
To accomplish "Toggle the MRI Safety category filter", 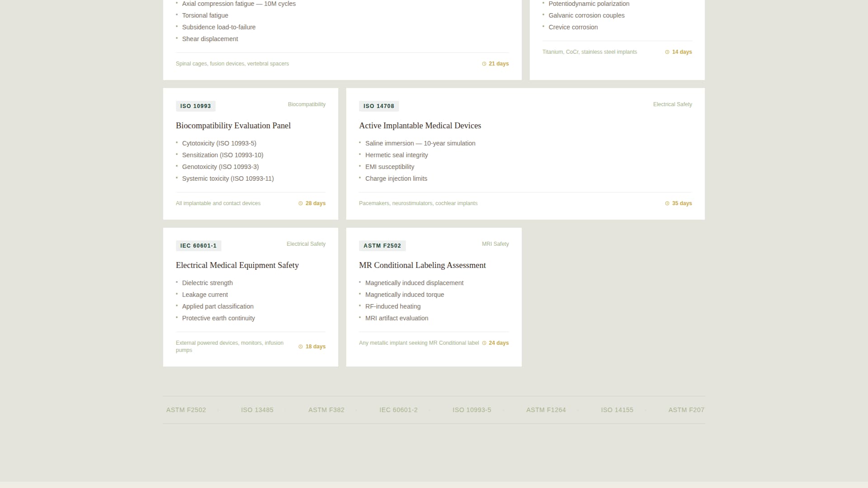I will coord(495,244).
